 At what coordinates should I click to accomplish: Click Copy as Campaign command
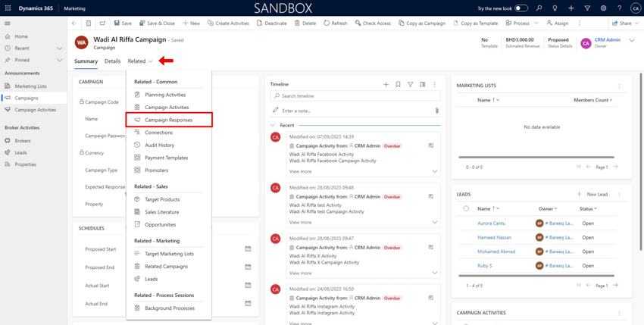(422, 23)
